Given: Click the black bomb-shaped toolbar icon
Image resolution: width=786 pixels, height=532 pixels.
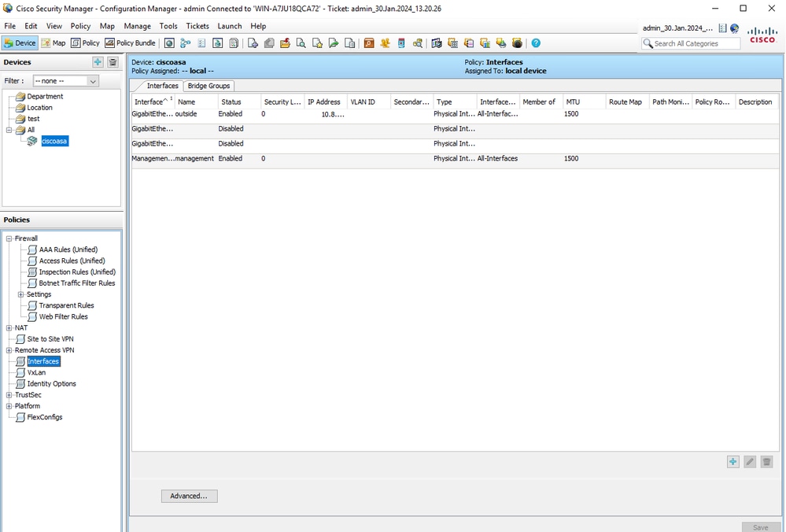Looking at the screenshot, I should click(517, 43).
